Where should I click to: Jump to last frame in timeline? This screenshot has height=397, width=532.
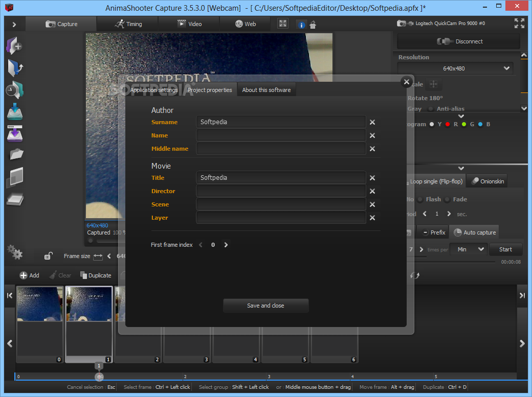(522, 295)
